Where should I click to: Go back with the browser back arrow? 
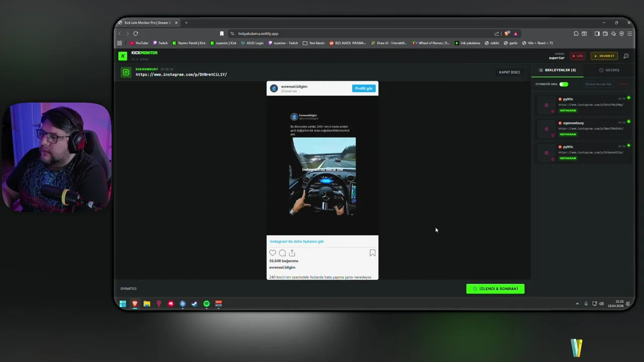120,34
